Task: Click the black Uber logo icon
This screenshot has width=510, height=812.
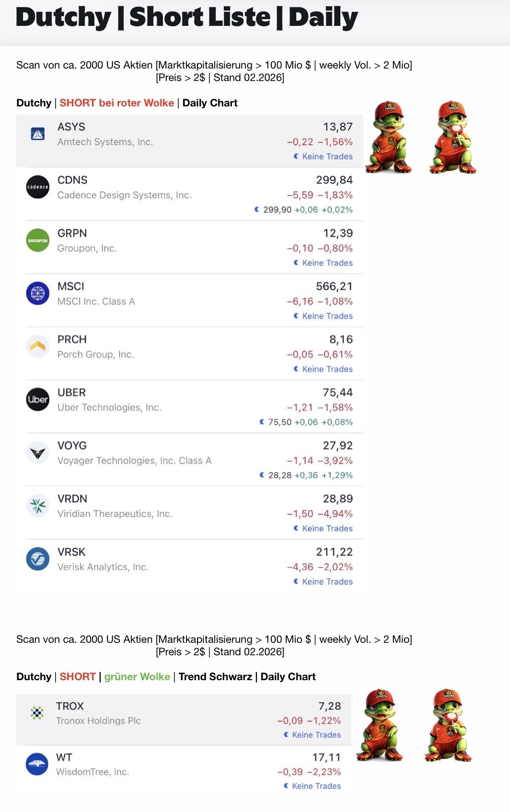Action: click(38, 399)
